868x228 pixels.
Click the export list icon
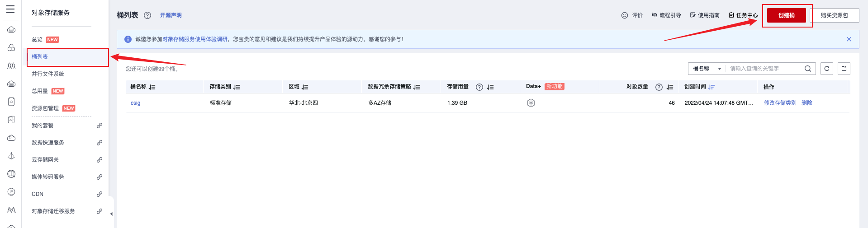coord(844,69)
